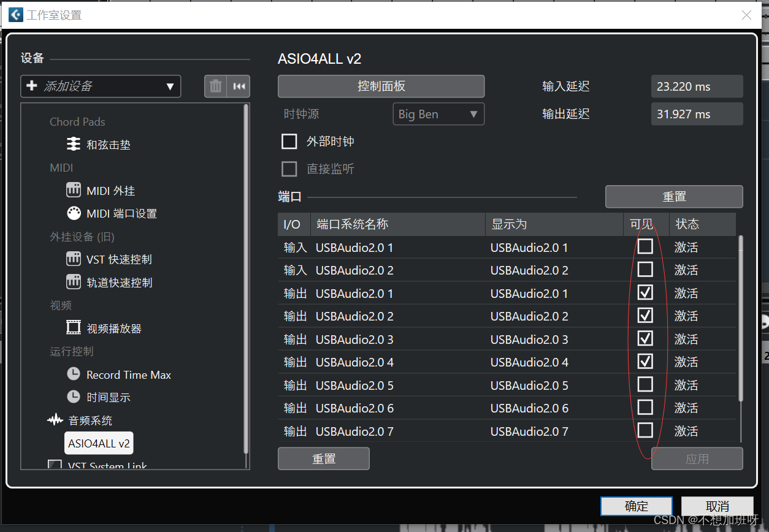Click the 控制面板 button
Image resolution: width=769 pixels, height=532 pixels.
click(381, 86)
